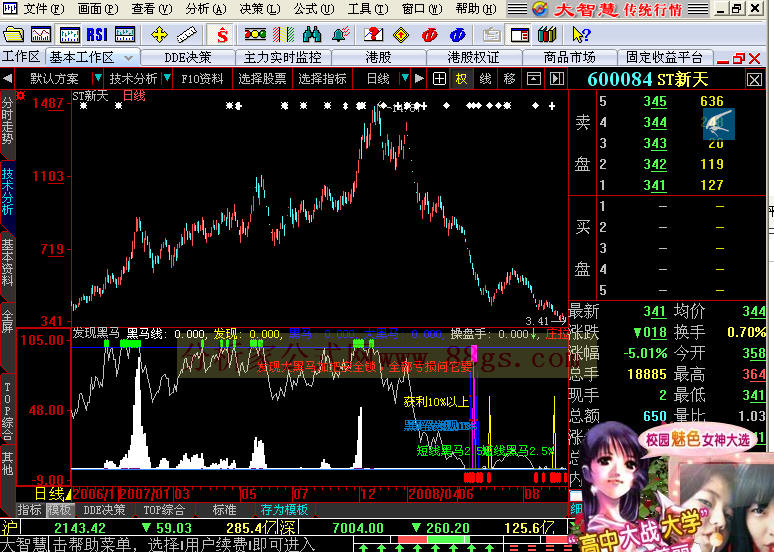The width and height of the screenshot is (774, 552).
Task: Close the 600084 ST新天 quote panel
Action: [x=754, y=79]
